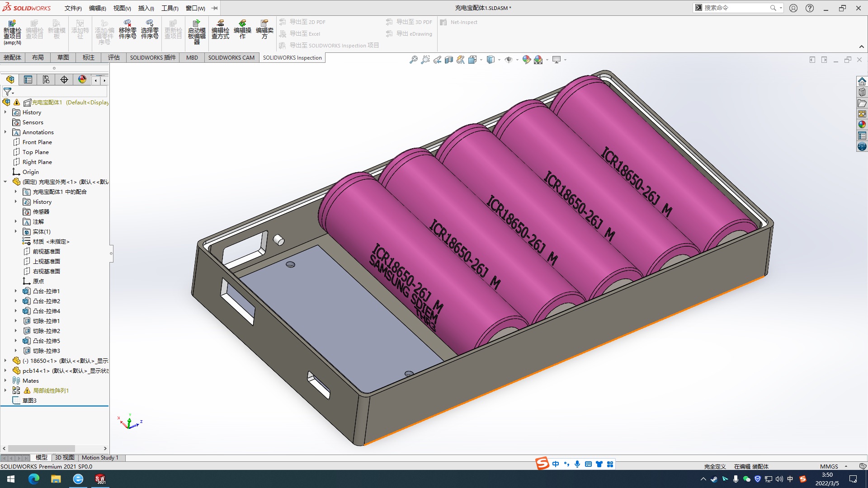Open Design Library task pane icon
The height and width of the screenshot is (488, 868).
862,92
